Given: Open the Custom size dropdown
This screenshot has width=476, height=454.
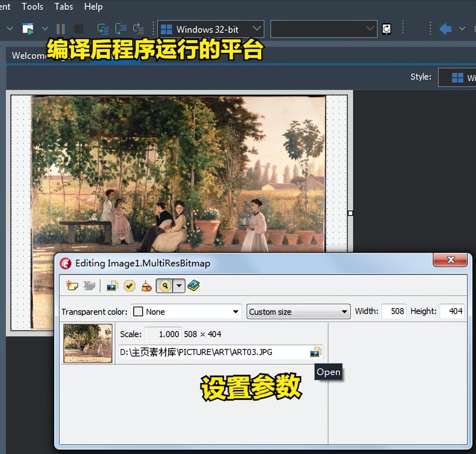Looking at the screenshot, I should 298,311.
